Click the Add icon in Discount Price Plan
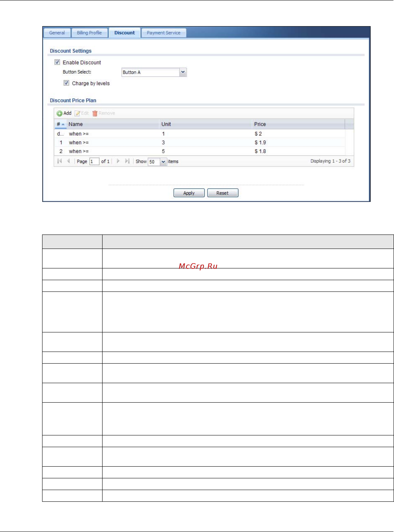 [x=59, y=113]
